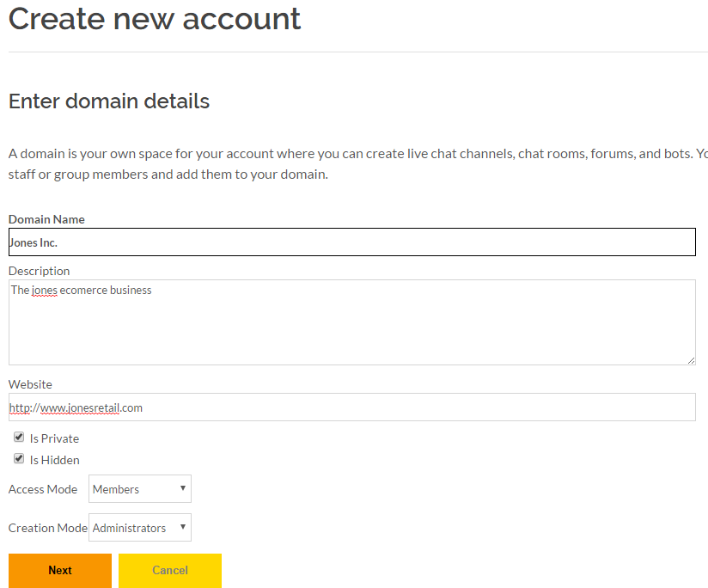Click the Website URL input field
This screenshot has height=588, width=708.
tap(351, 407)
